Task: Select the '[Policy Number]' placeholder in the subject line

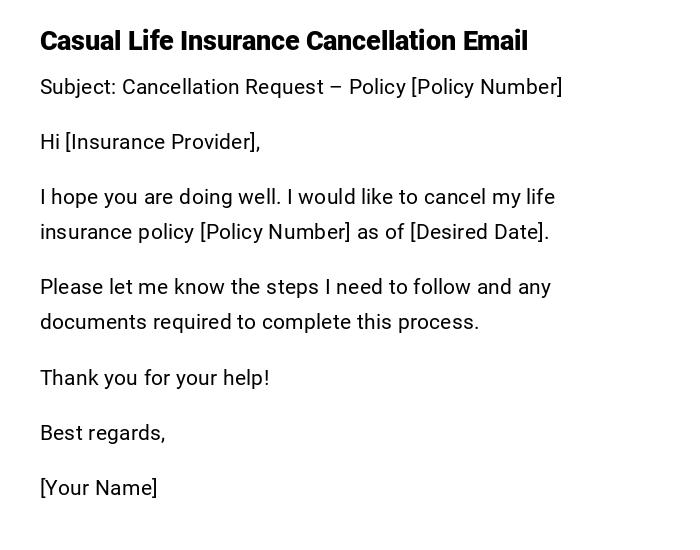Action: tap(486, 87)
